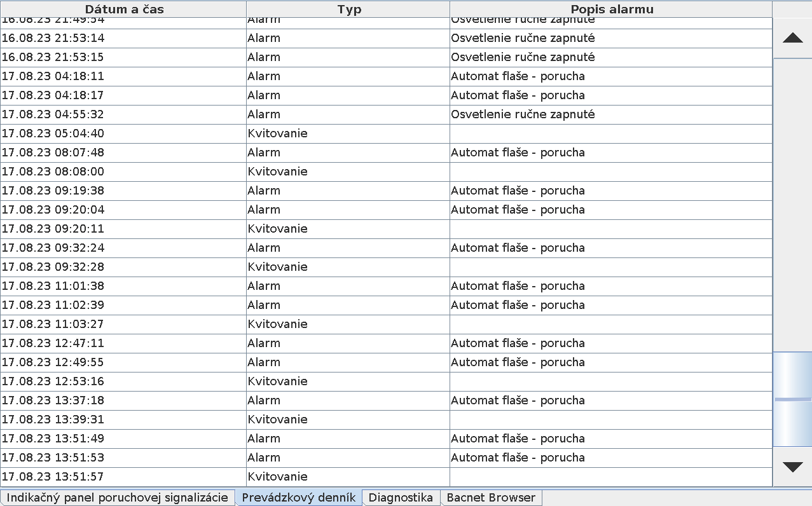Click the Popis alarmu column header
This screenshot has width=812, height=506.
click(x=611, y=9)
